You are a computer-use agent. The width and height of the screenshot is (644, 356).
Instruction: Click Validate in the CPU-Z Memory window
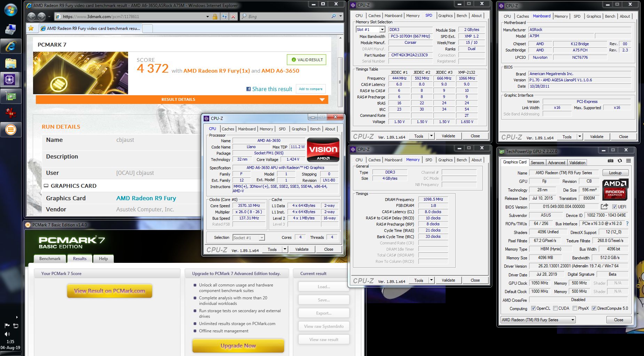click(x=448, y=280)
